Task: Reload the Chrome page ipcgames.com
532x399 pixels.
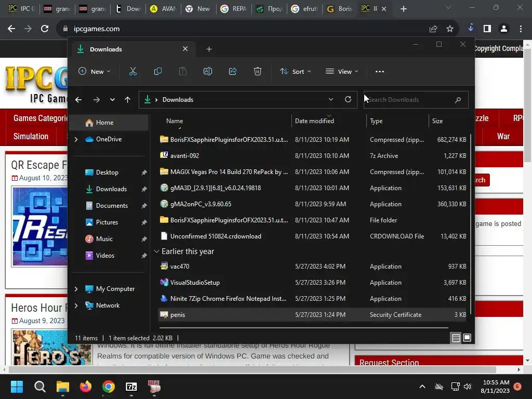Action: pos(45,29)
